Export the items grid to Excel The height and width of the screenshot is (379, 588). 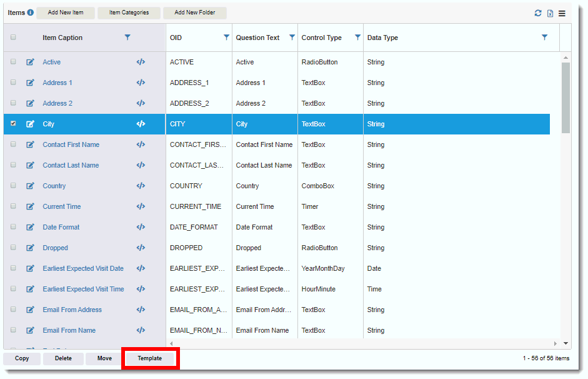(x=550, y=13)
